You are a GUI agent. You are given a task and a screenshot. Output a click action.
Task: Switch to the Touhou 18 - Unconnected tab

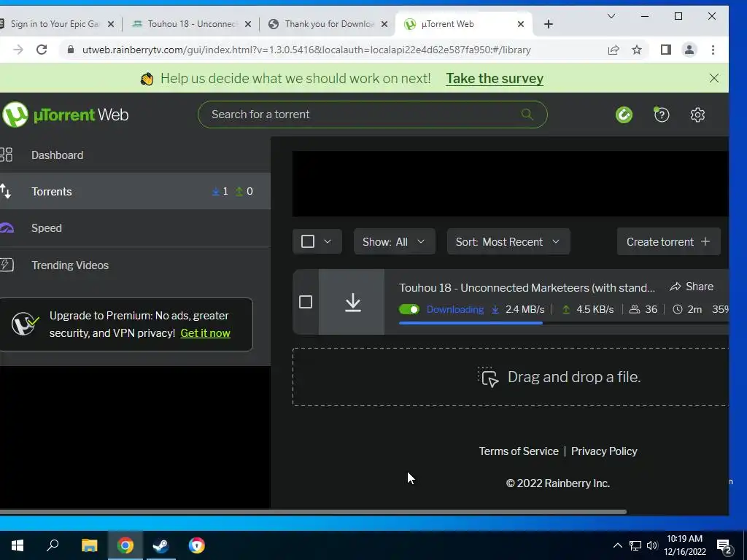point(190,24)
